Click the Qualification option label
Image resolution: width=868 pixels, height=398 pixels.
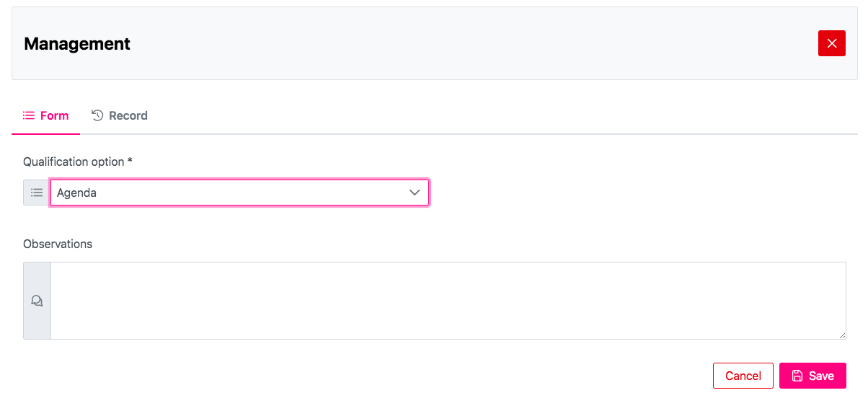point(74,162)
